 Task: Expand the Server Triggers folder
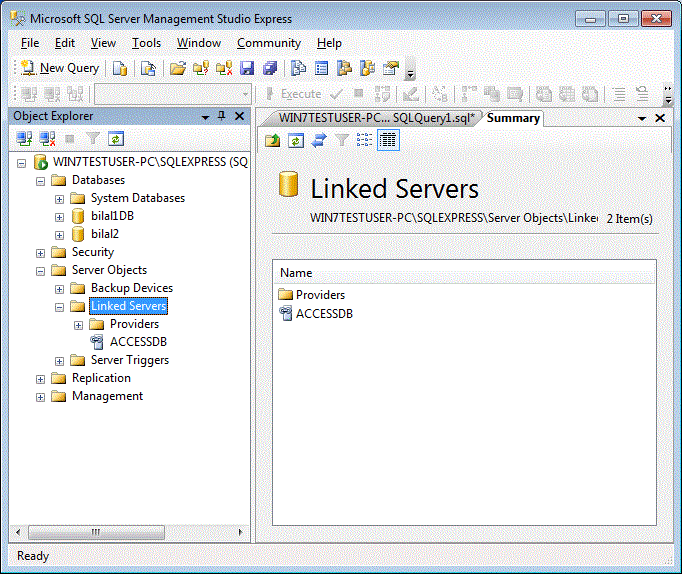coord(60,361)
